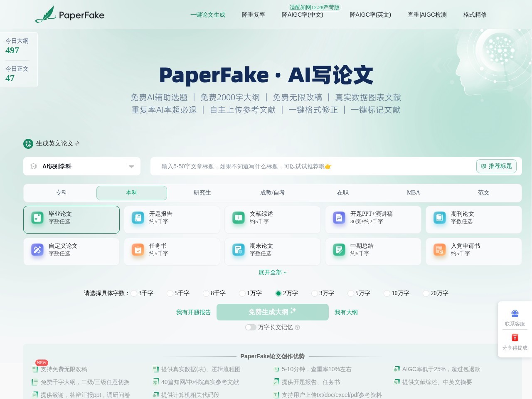532x399 pixels.
Task: Switch to the MBA tab
Action: [x=413, y=193]
